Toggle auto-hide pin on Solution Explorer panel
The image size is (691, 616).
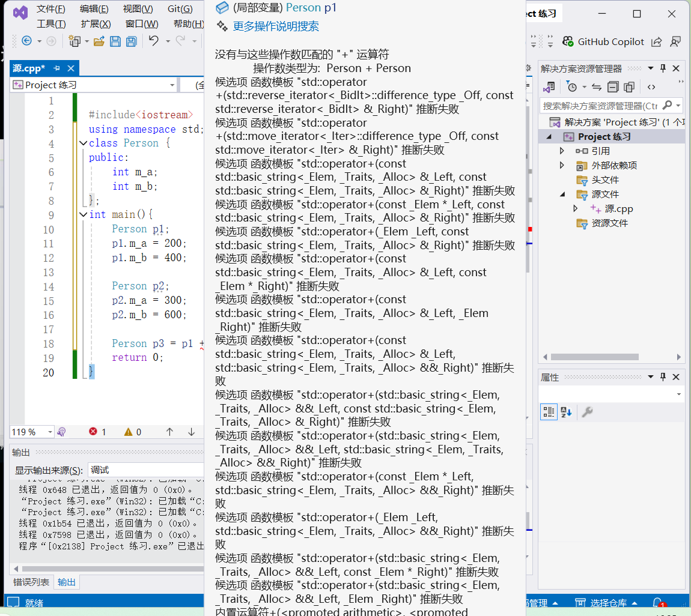click(663, 68)
